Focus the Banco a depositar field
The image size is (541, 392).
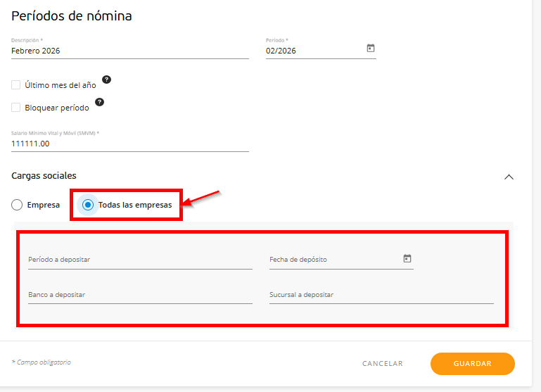point(140,296)
